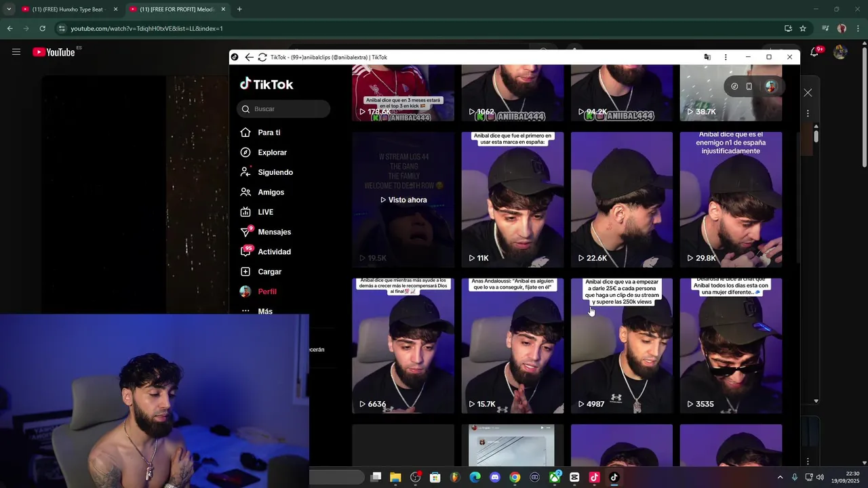
Task: Click the Para ti home icon
Action: pyautogui.click(x=245, y=132)
